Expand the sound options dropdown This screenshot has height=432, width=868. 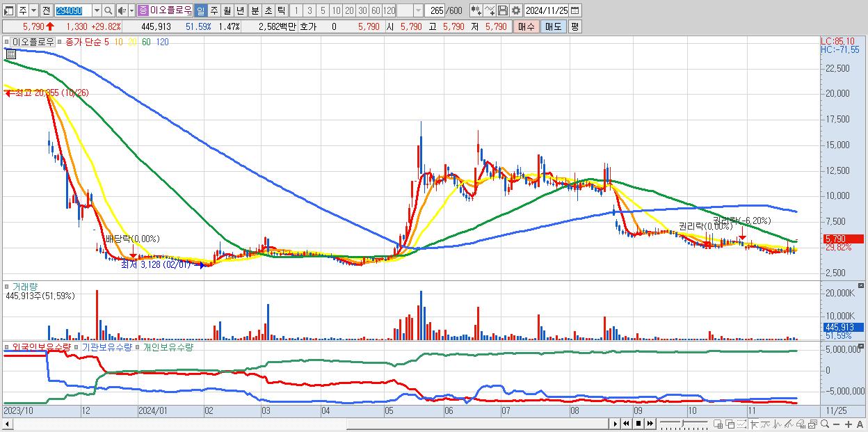pos(131,11)
